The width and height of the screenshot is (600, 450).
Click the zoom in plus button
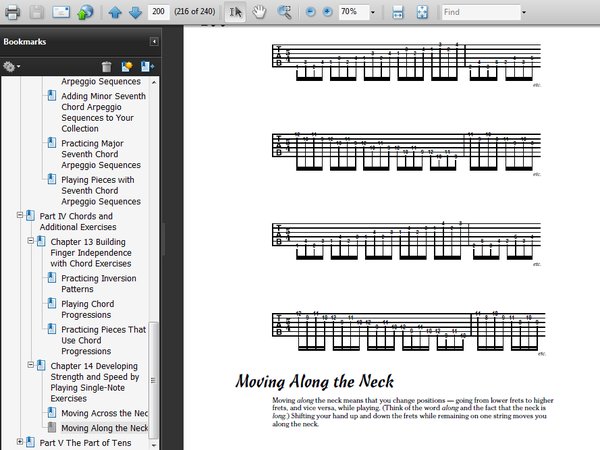coord(327,12)
